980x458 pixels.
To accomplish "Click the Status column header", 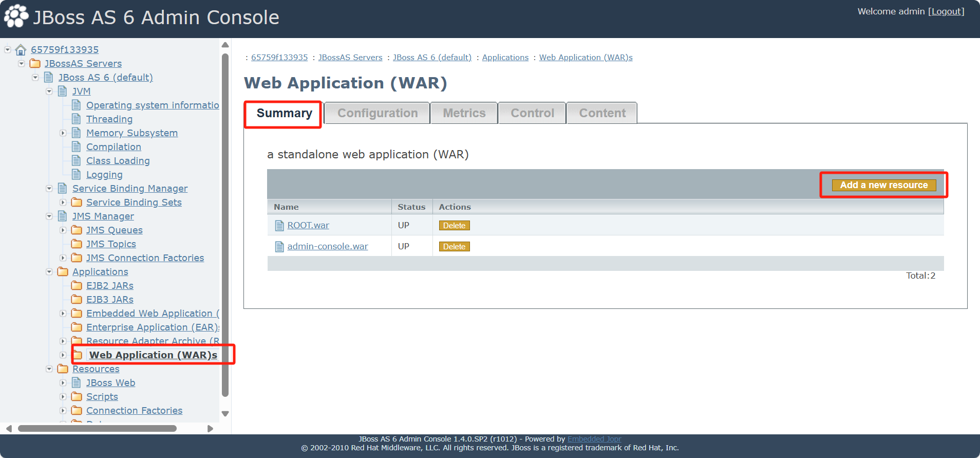I will pyautogui.click(x=411, y=207).
